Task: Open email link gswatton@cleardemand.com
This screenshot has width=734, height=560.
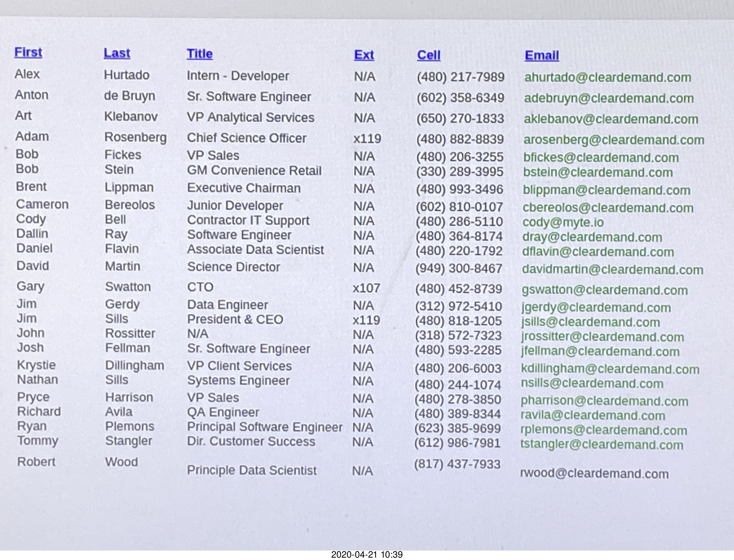Action: pyautogui.click(x=605, y=290)
